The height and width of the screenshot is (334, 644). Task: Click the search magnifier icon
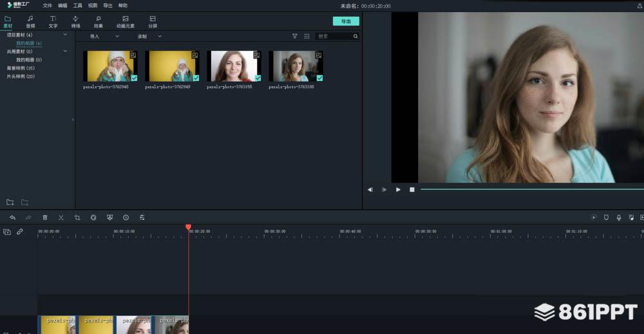[x=355, y=37]
